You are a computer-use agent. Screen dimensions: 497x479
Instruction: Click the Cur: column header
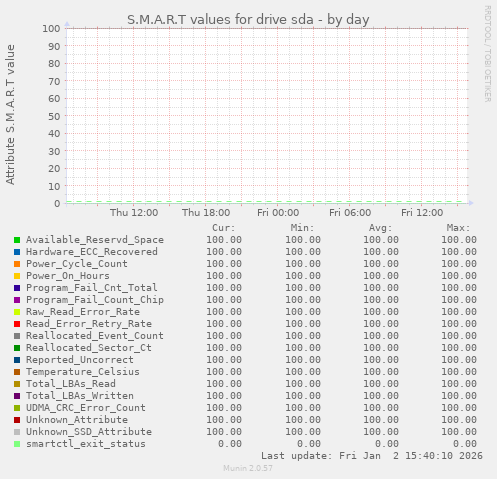click(x=224, y=228)
